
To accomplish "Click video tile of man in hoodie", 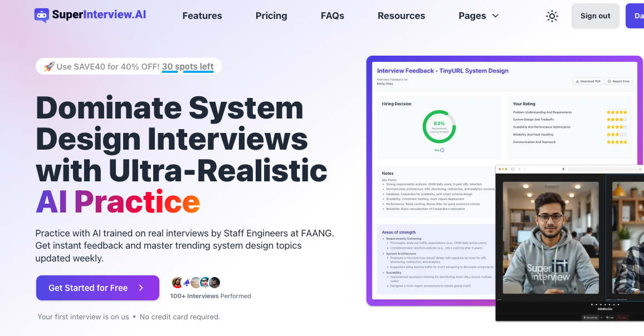I will (551, 238).
